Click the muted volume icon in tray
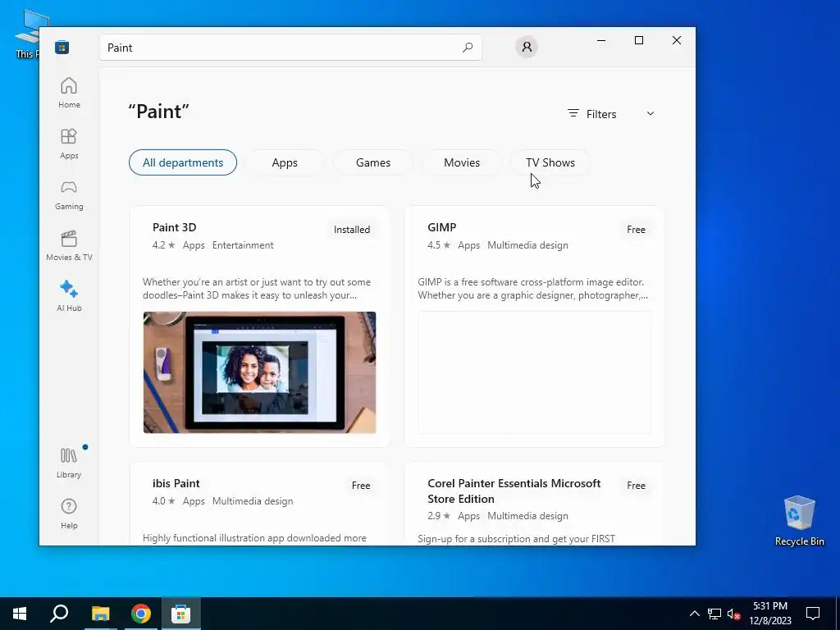840x630 pixels. 733,614
